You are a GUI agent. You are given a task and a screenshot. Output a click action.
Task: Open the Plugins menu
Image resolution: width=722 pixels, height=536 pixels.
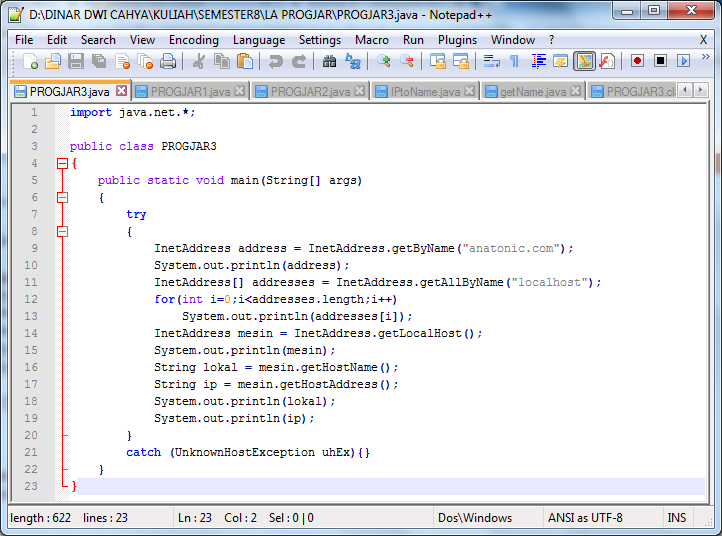(x=457, y=40)
